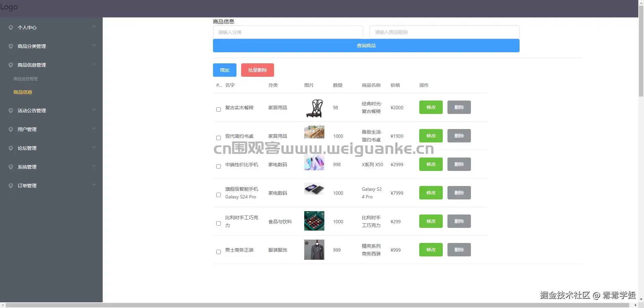This screenshot has height=308, width=644.
Task: Expand the 系统管理 chevron
Action: pos(94,166)
